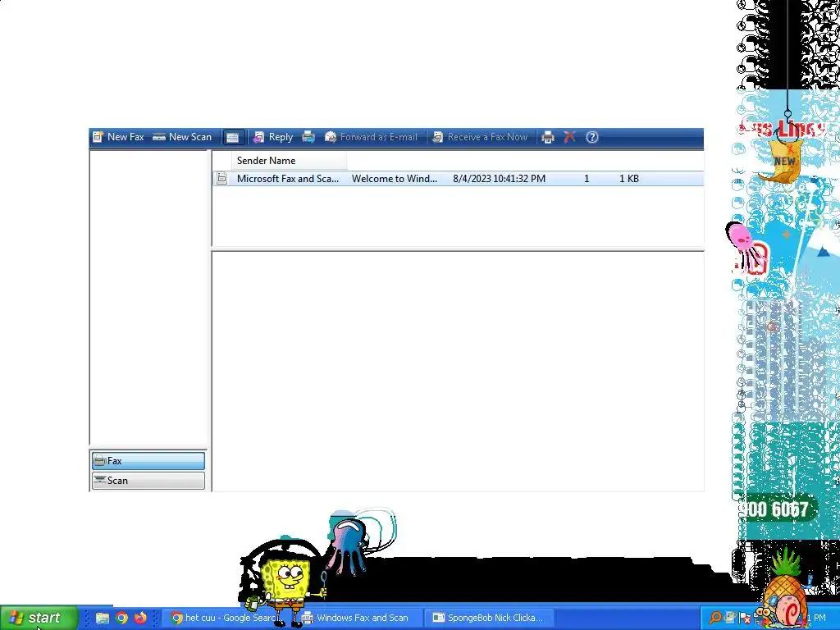Click the fax document icon in the row
The height and width of the screenshot is (630, 840).
click(x=221, y=178)
